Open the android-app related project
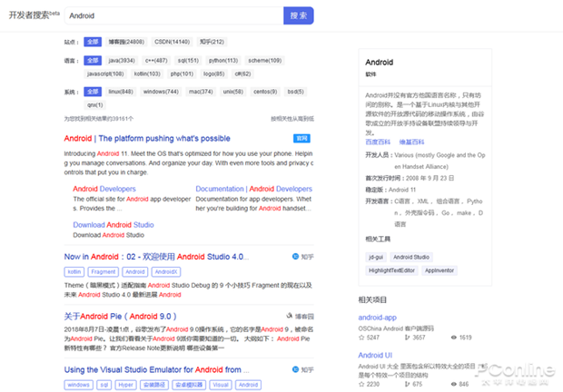 (378, 318)
